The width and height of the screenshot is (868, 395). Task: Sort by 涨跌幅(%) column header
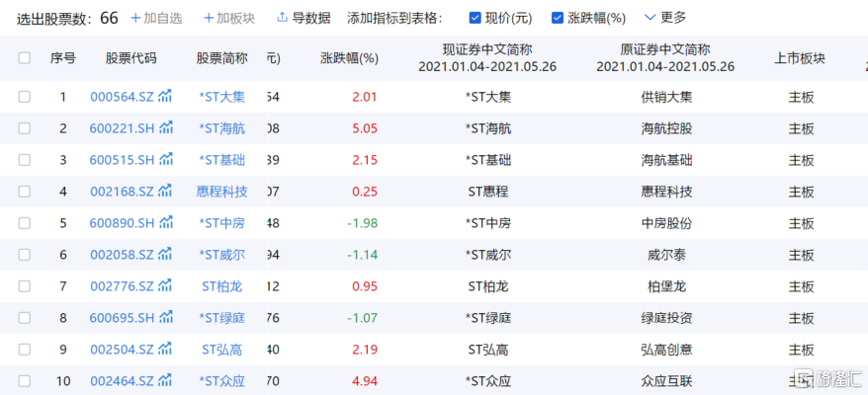click(349, 58)
